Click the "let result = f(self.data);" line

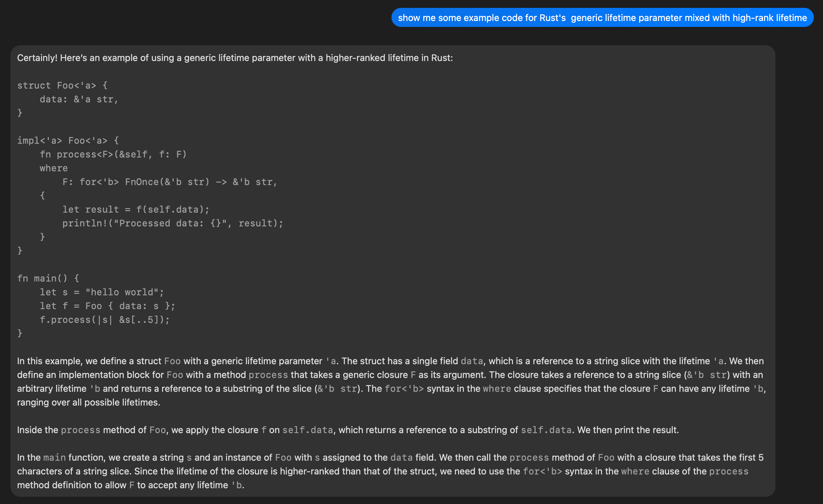pyautogui.click(x=136, y=209)
